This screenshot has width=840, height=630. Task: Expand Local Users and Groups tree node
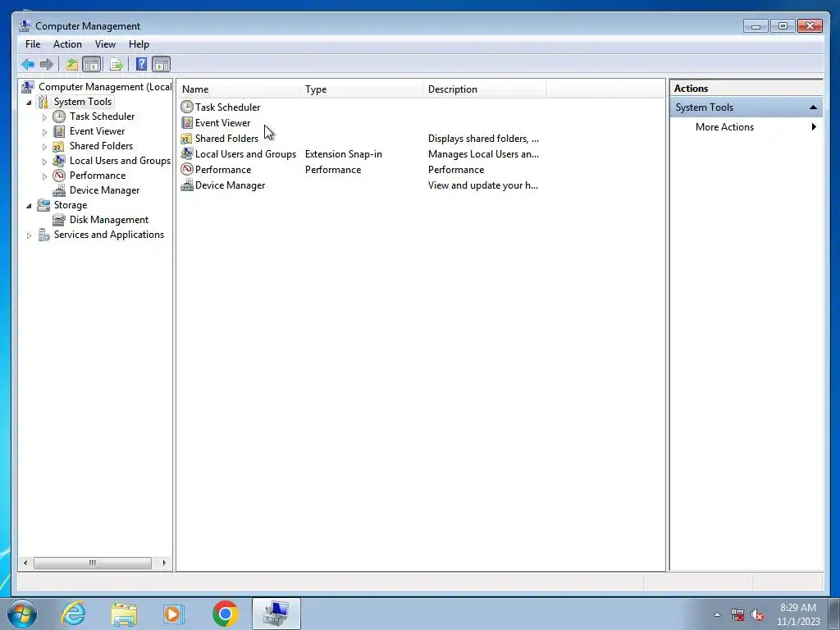coord(44,162)
